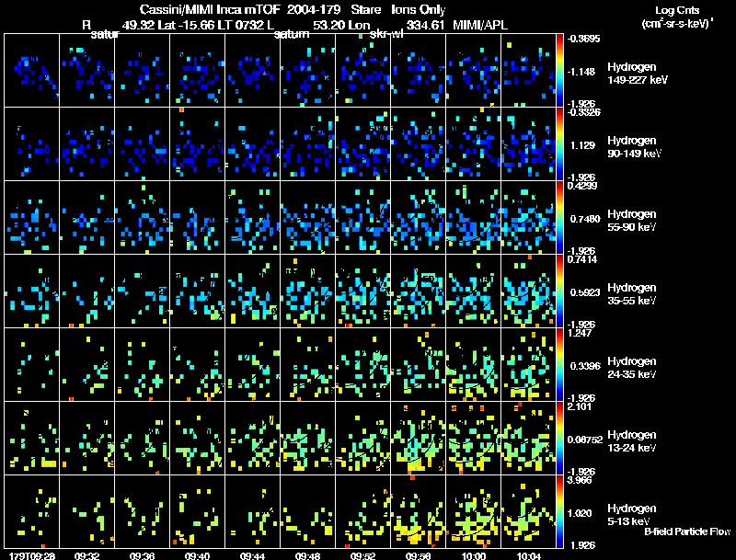Select the 09:44 time axis marker
Screen dimensions: 736x560
click(x=252, y=555)
